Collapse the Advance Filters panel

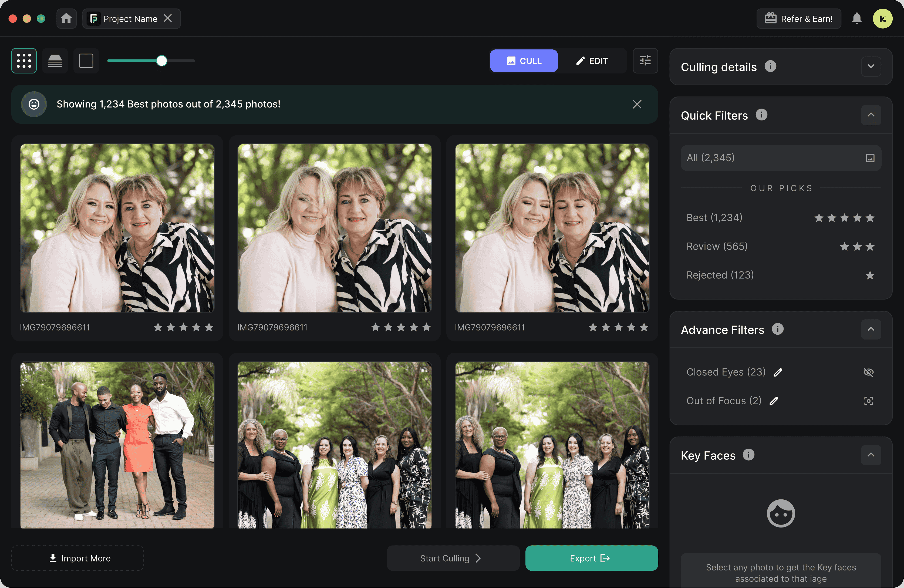[x=871, y=329]
